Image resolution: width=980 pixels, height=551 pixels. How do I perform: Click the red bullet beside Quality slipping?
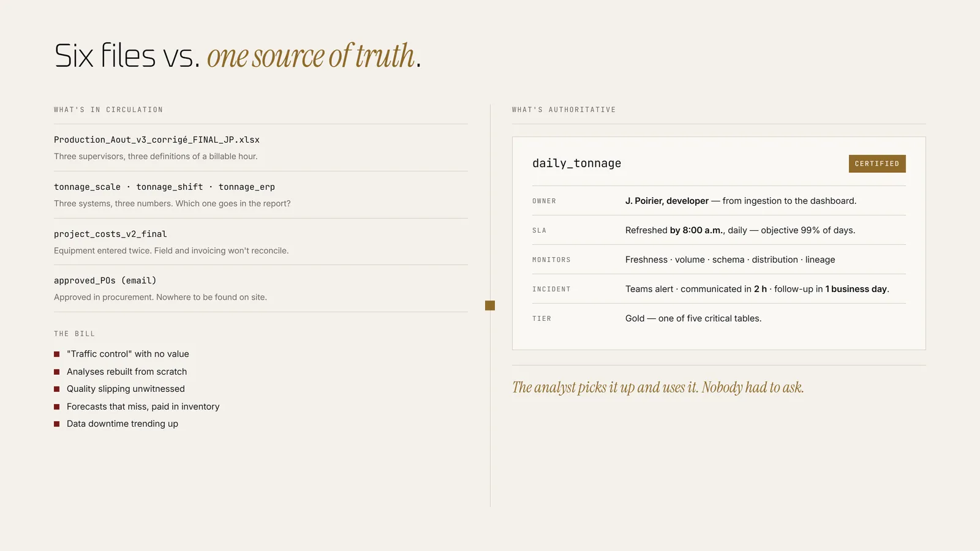(57, 389)
